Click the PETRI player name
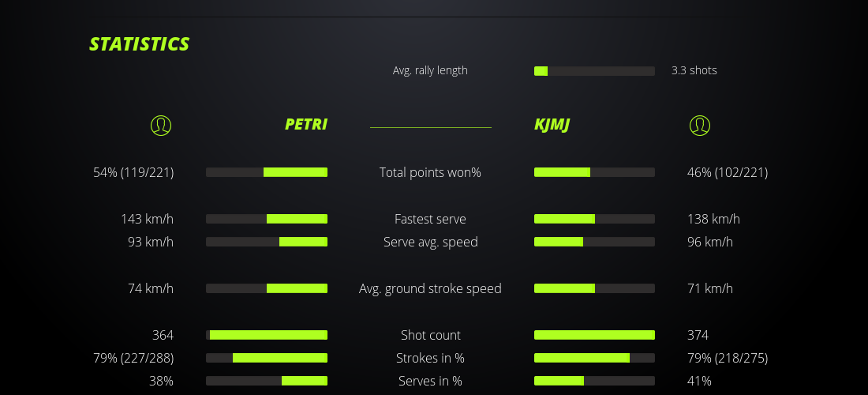Screen dimensions: 868x395 click(x=305, y=124)
